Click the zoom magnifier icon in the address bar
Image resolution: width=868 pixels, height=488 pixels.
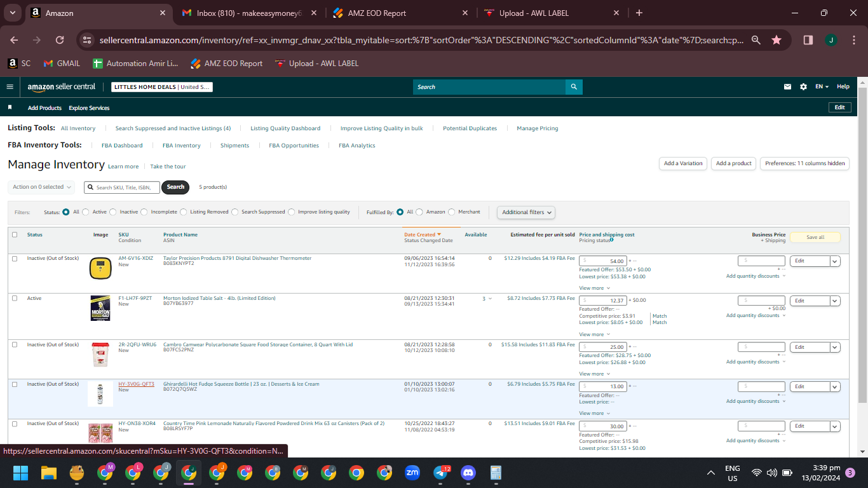(756, 39)
